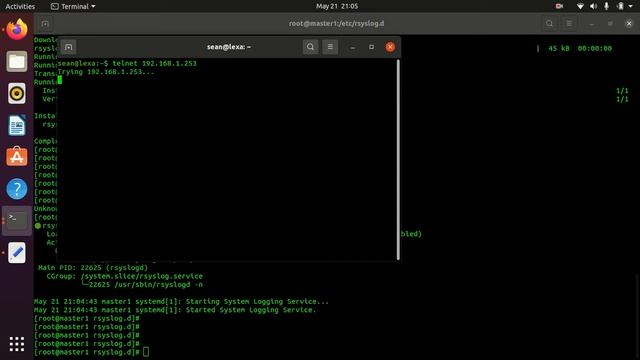Minimize the sean@lexa terminal window
The width and height of the screenshot is (640, 360).
tap(353, 47)
